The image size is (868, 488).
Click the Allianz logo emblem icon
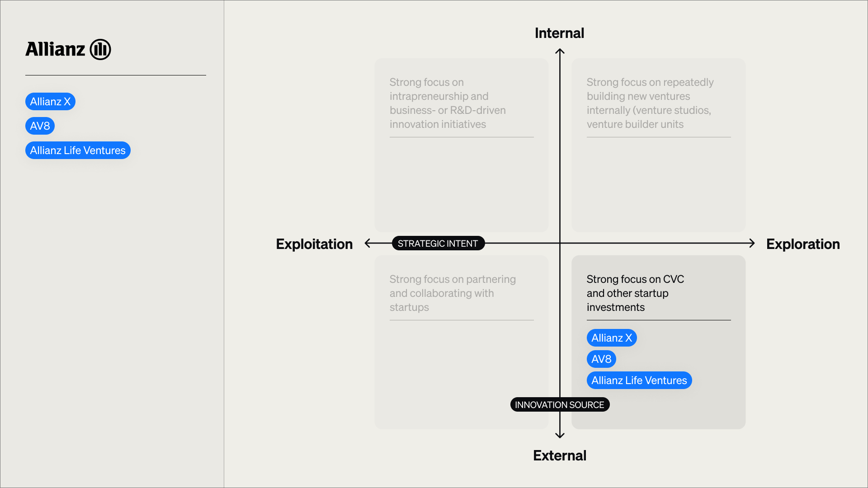click(x=100, y=49)
